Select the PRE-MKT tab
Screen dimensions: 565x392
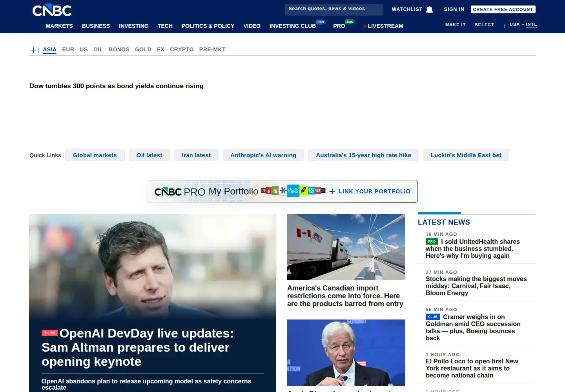point(212,49)
